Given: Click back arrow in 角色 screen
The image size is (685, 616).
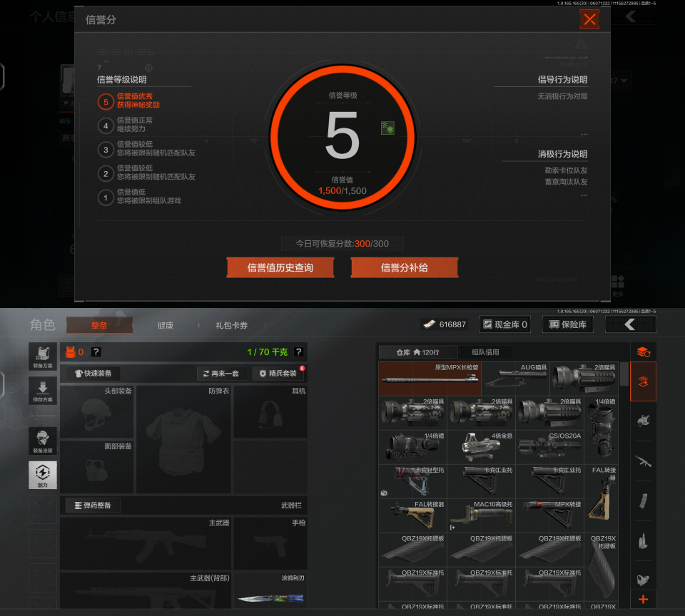Looking at the screenshot, I should pos(630,324).
